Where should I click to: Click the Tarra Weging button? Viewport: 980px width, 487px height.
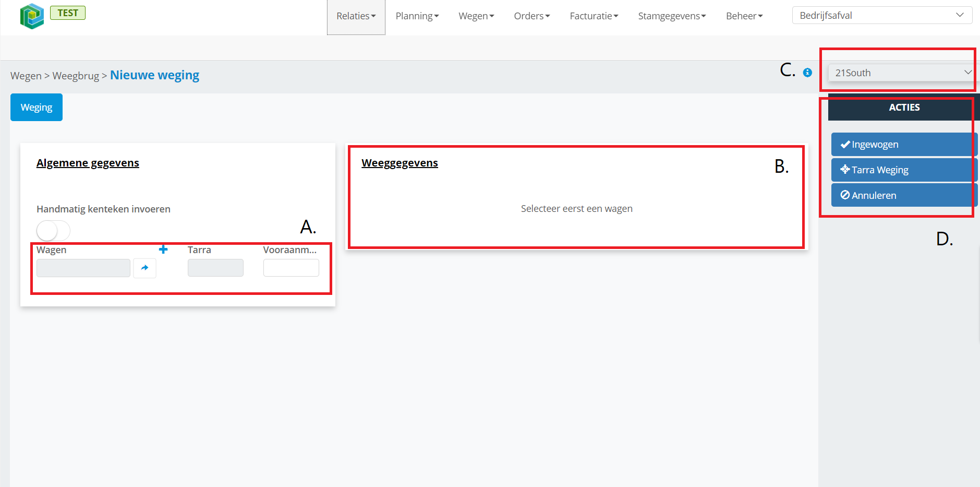[x=904, y=170]
